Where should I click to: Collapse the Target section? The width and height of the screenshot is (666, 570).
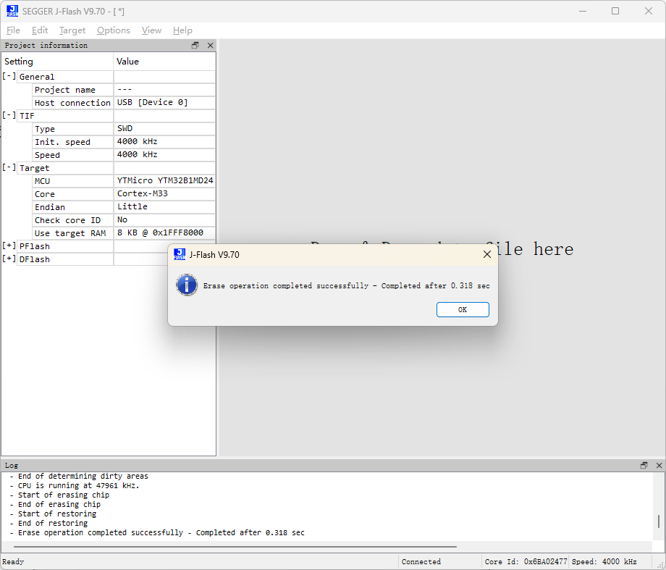tap(9, 168)
